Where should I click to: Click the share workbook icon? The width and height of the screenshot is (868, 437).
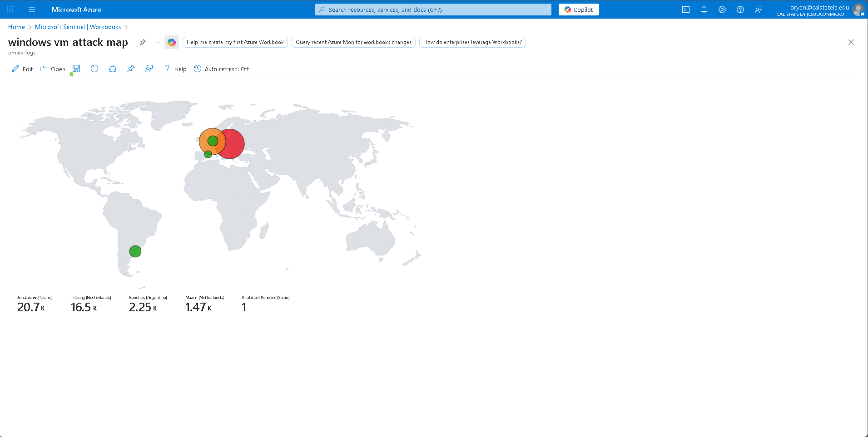click(x=113, y=69)
